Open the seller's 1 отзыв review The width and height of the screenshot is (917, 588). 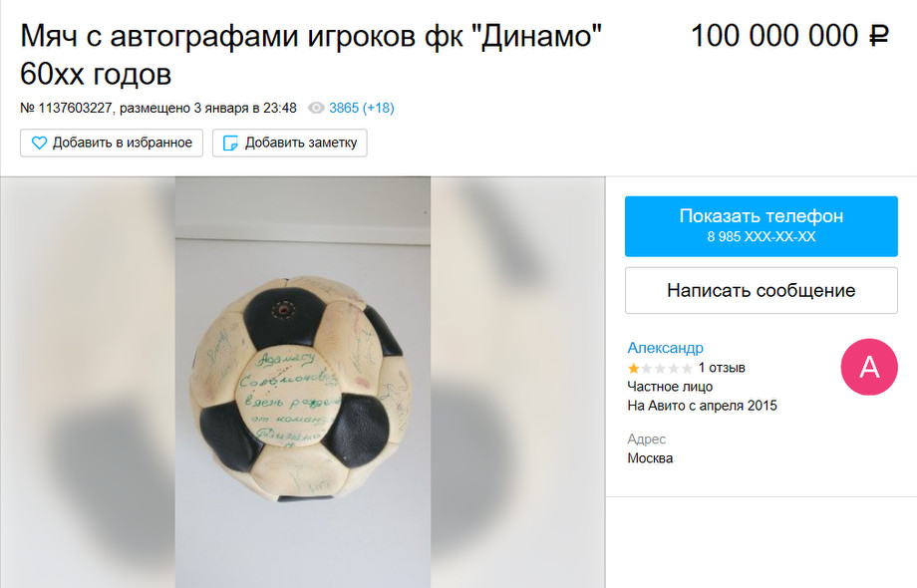[x=722, y=368]
